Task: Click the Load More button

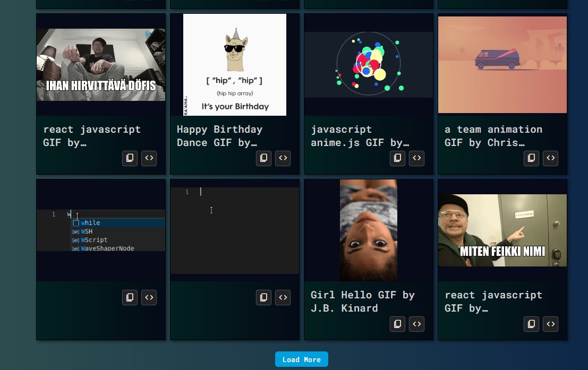Action: [x=301, y=359]
